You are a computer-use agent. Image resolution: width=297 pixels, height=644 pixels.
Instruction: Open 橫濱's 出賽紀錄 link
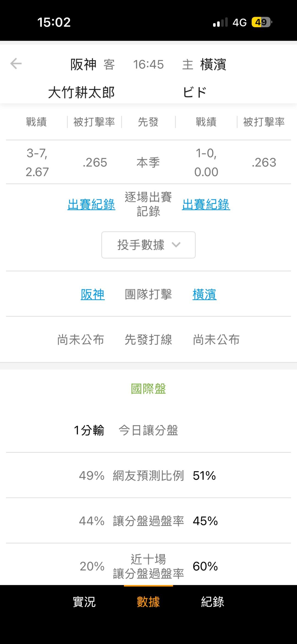(206, 204)
